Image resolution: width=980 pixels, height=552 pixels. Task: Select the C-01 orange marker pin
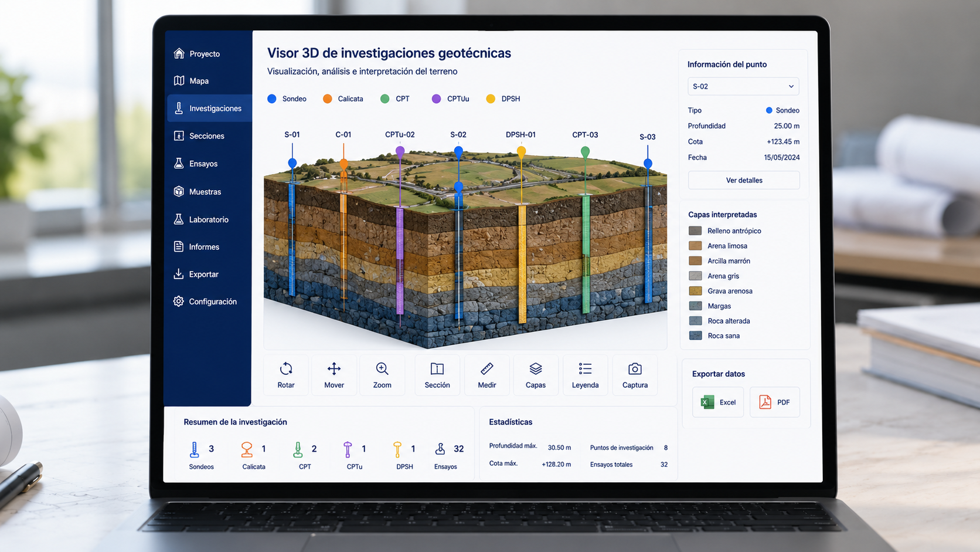pyautogui.click(x=343, y=164)
